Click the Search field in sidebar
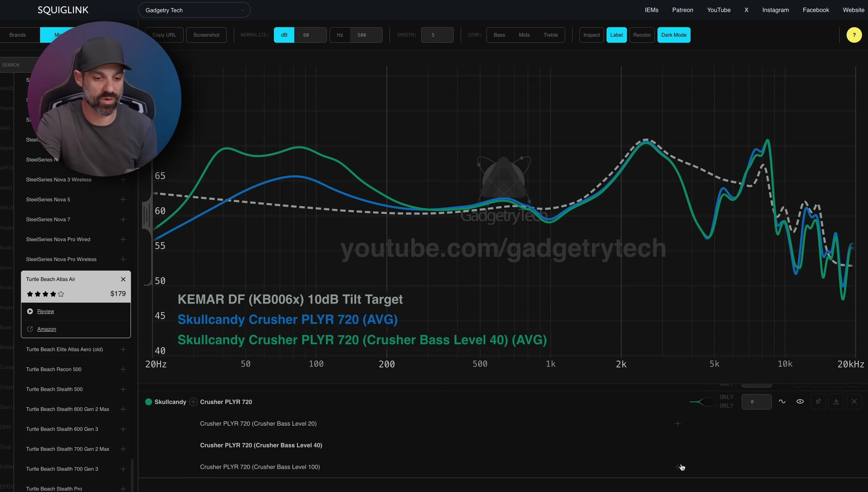This screenshot has height=492, width=868. 16,64
